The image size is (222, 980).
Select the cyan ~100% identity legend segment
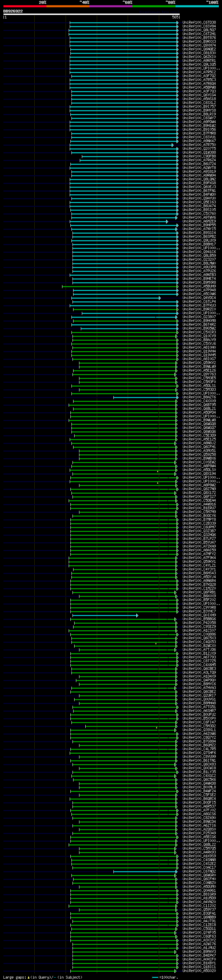click(x=197, y=6)
